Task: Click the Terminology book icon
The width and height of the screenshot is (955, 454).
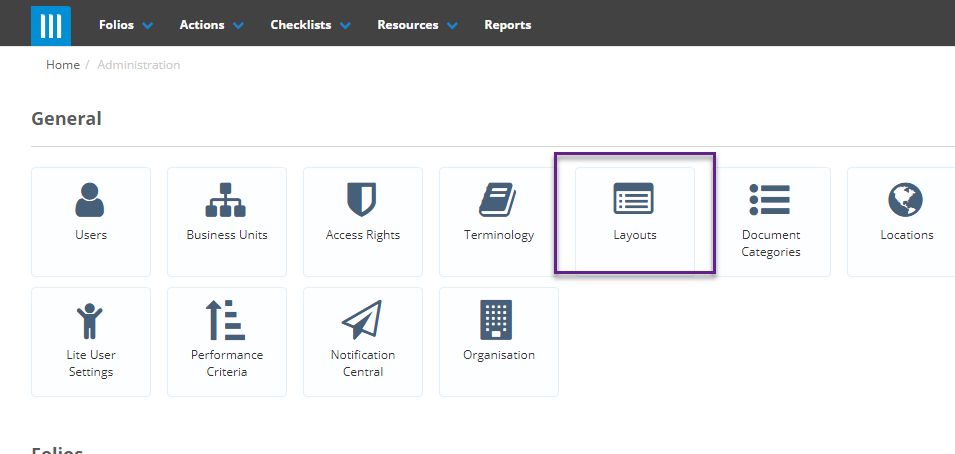Action: 498,200
